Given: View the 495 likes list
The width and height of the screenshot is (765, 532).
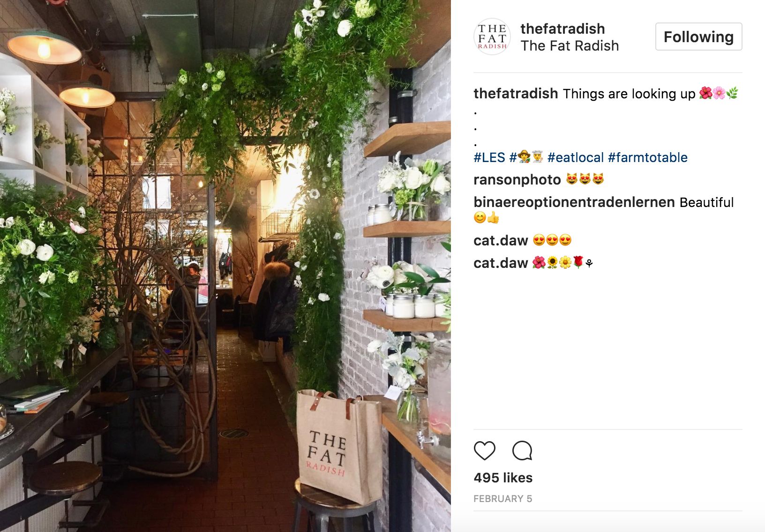Looking at the screenshot, I should click(x=503, y=478).
